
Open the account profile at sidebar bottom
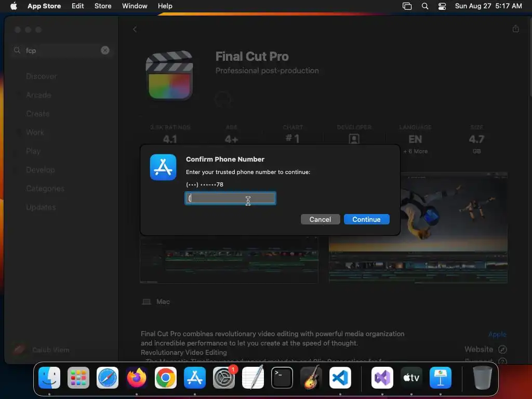(41, 350)
